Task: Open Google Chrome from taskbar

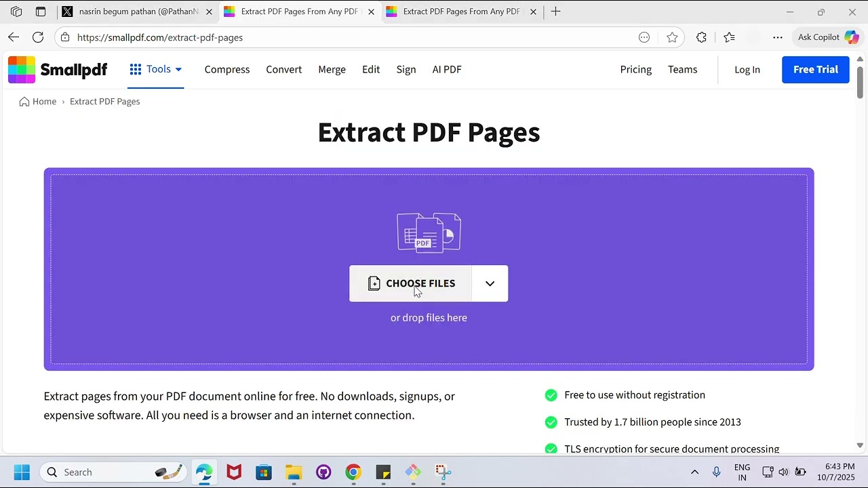Action: (x=353, y=472)
